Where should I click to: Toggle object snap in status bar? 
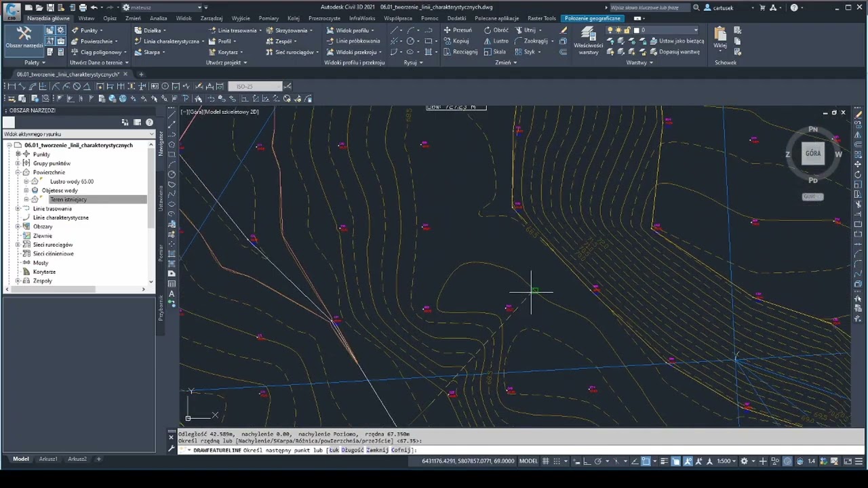pos(646,462)
